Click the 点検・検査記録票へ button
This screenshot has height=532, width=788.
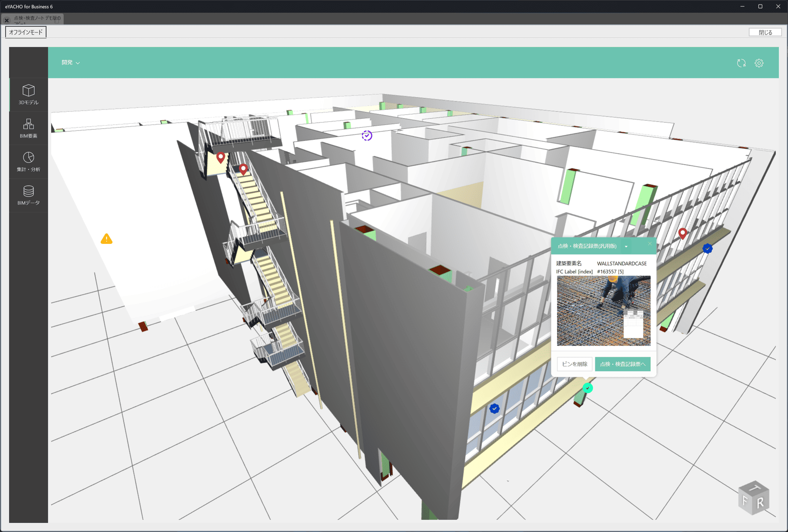click(x=623, y=364)
